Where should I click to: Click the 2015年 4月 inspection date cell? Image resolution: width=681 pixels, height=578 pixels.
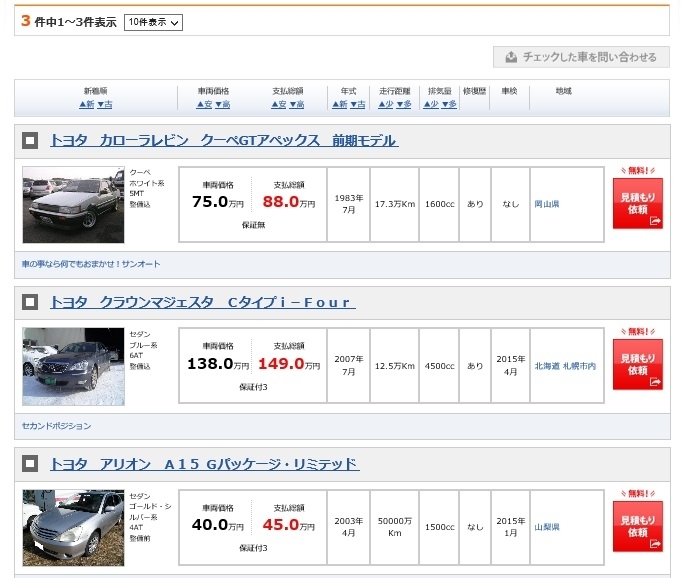(511, 365)
